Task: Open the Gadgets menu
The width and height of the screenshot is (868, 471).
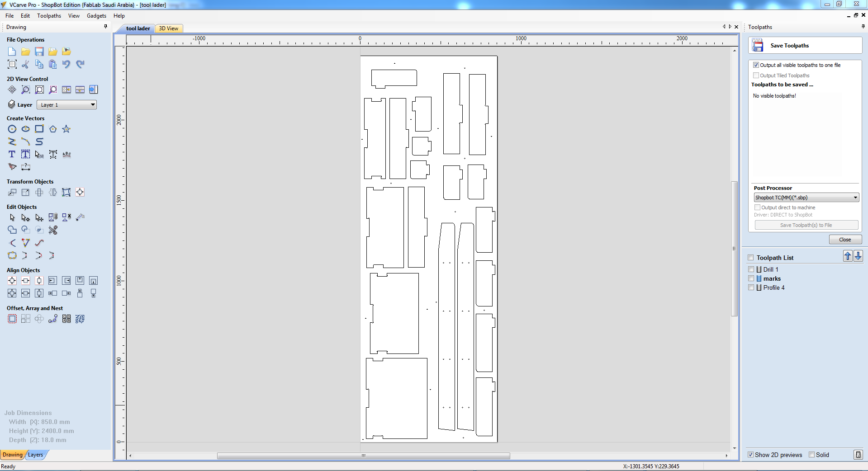Action: pos(96,16)
